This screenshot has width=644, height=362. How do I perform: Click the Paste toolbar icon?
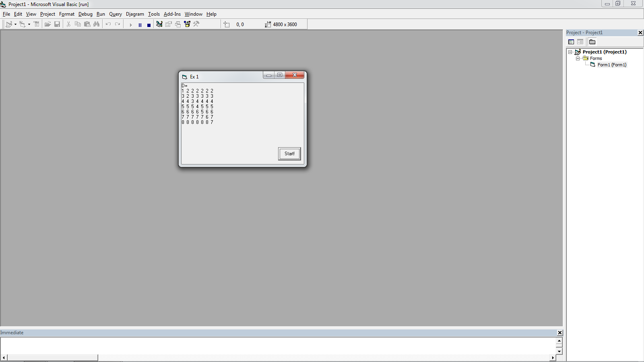click(x=87, y=25)
